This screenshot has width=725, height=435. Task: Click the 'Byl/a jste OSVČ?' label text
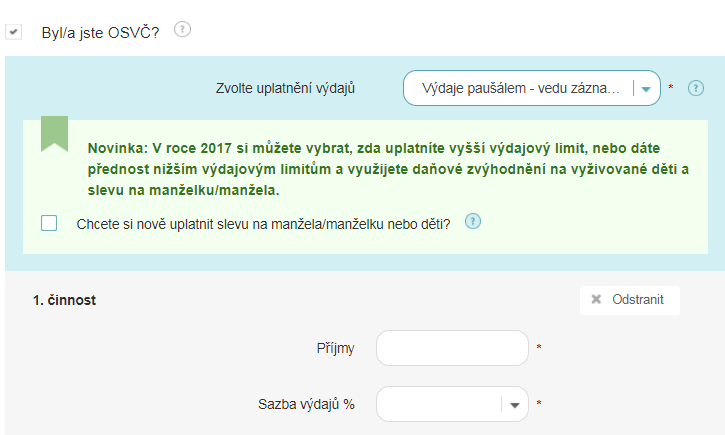click(100, 31)
